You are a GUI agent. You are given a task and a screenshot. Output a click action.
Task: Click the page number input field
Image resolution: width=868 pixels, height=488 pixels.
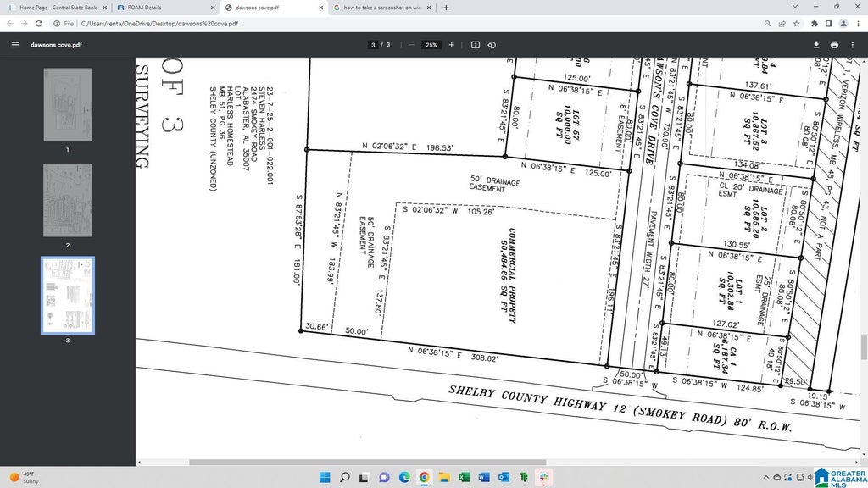[x=373, y=45]
